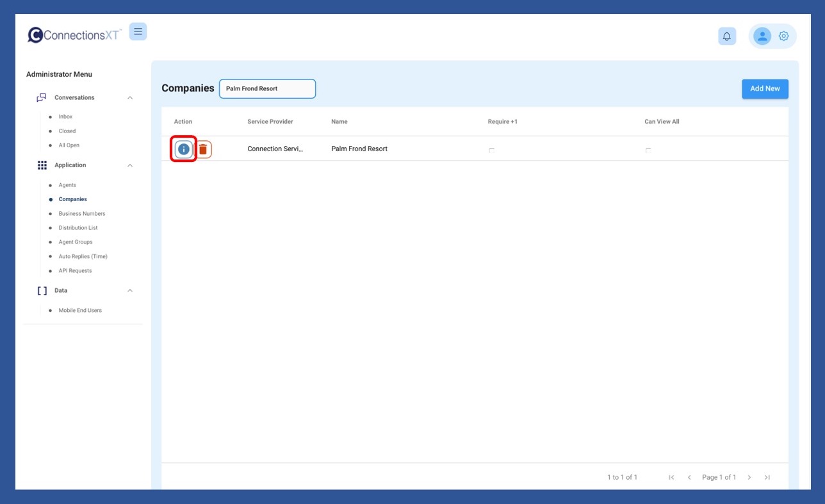This screenshot has width=825, height=504.
Task: Enable Require +1 checkbox for Palm Frond Resort
Action: tap(491, 150)
